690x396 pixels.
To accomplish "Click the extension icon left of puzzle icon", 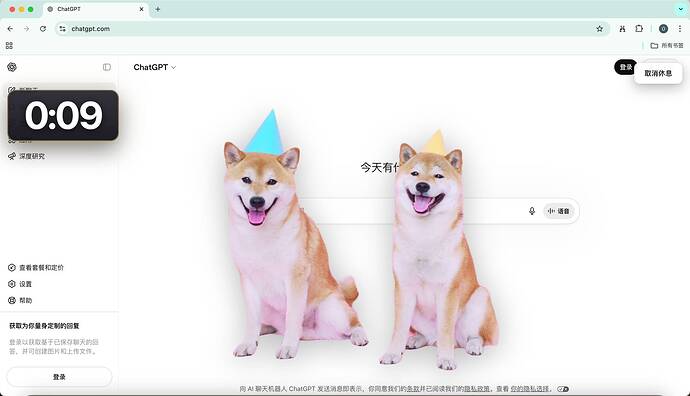I will pos(622,29).
